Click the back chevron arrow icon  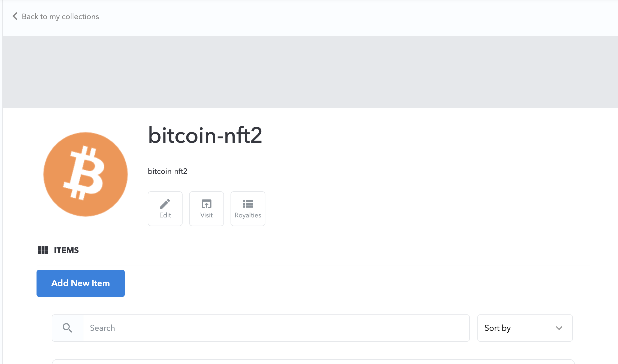[x=15, y=16]
